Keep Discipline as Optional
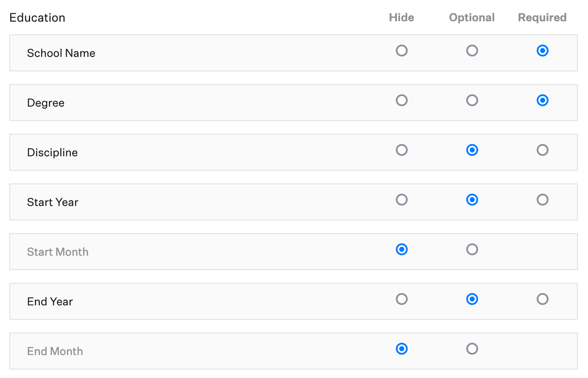This screenshot has width=588, height=378. click(472, 150)
